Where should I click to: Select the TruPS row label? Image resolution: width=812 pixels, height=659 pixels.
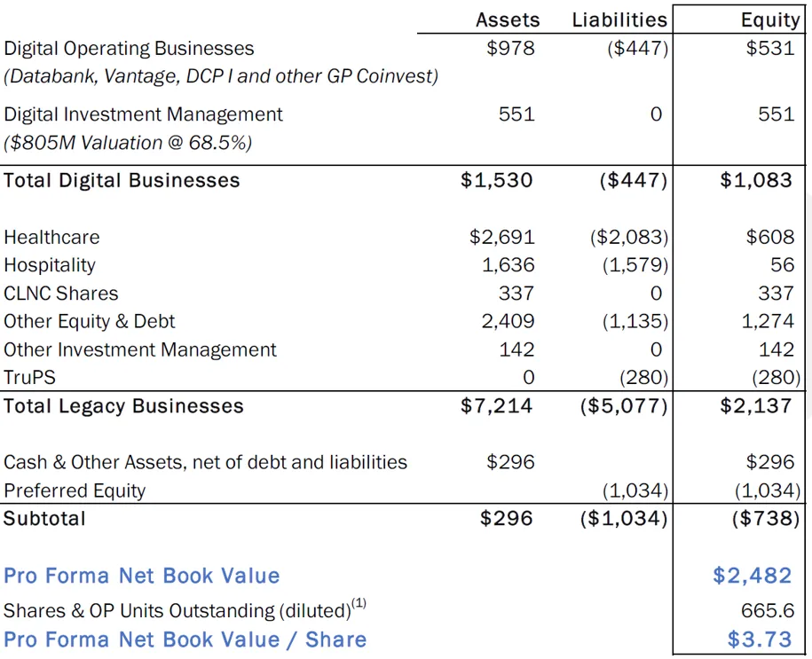(29, 377)
